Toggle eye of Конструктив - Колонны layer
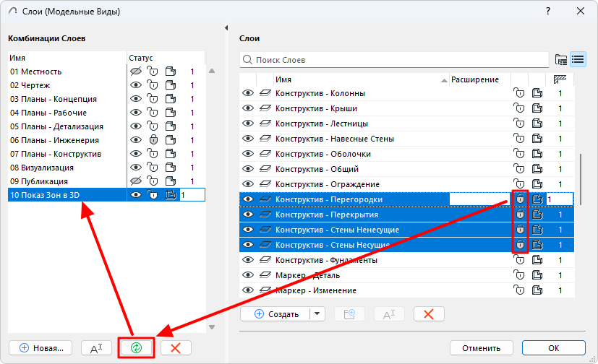This screenshot has height=364, width=598. 248,93
